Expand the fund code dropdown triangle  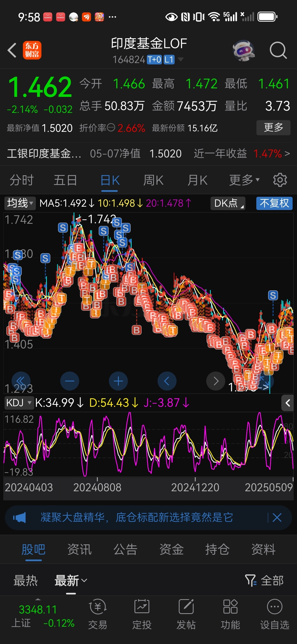tap(181, 59)
